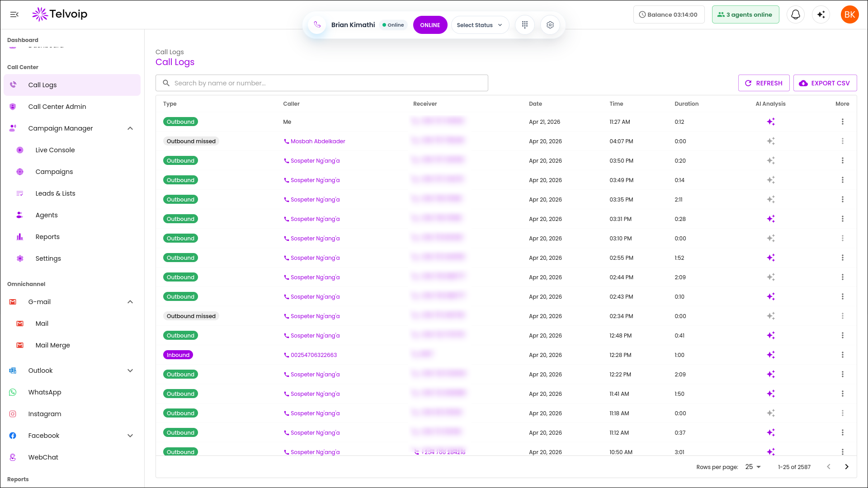Click the search magnifier icon
This screenshot has height=488, width=868.
166,83
